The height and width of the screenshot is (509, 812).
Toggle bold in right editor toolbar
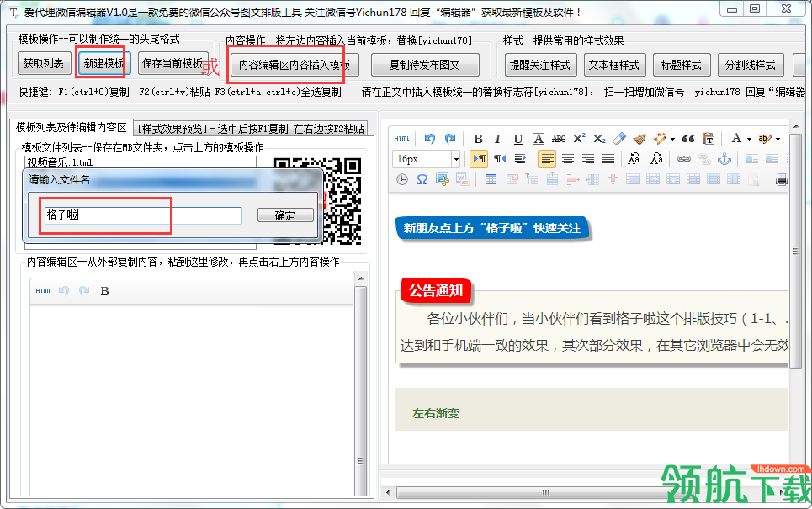[x=478, y=139]
